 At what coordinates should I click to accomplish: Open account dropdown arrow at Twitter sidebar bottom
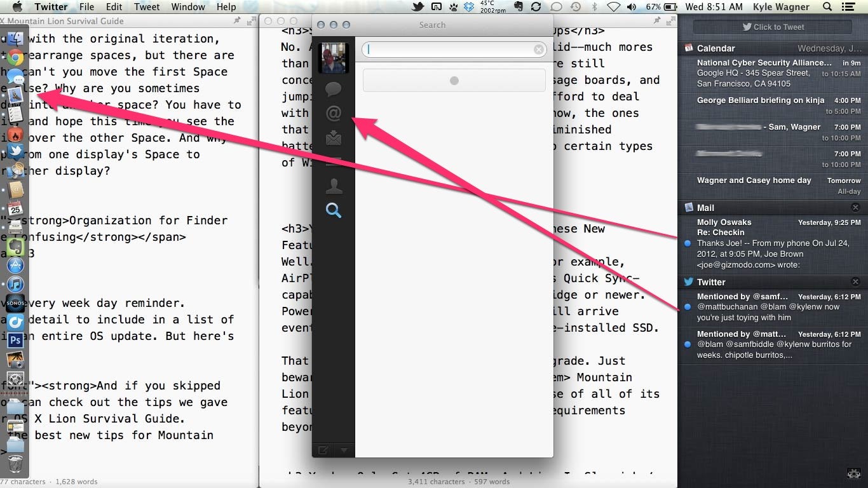pos(344,451)
